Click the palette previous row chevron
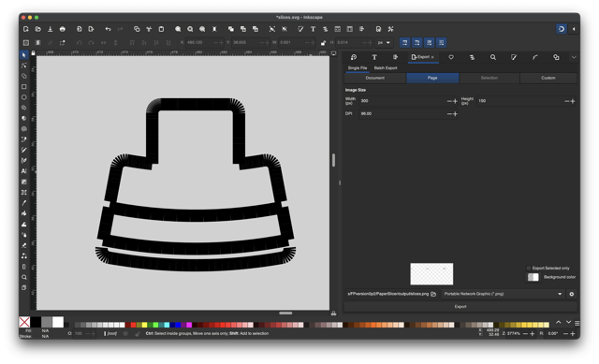The width and height of the screenshot is (599, 364). pos(558,323)
